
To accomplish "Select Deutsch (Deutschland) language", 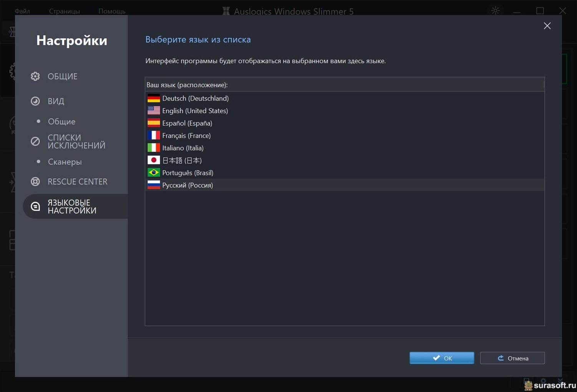I will tap(345, 98).
